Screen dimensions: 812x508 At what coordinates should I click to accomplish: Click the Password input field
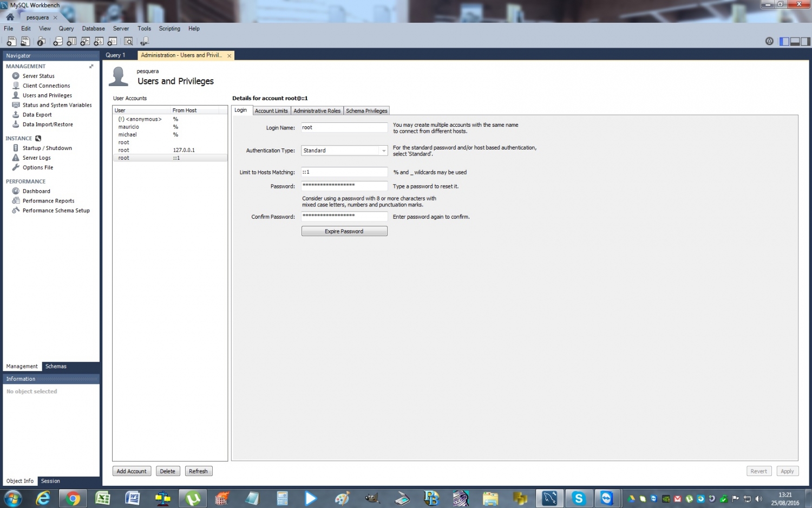point(344,186)
